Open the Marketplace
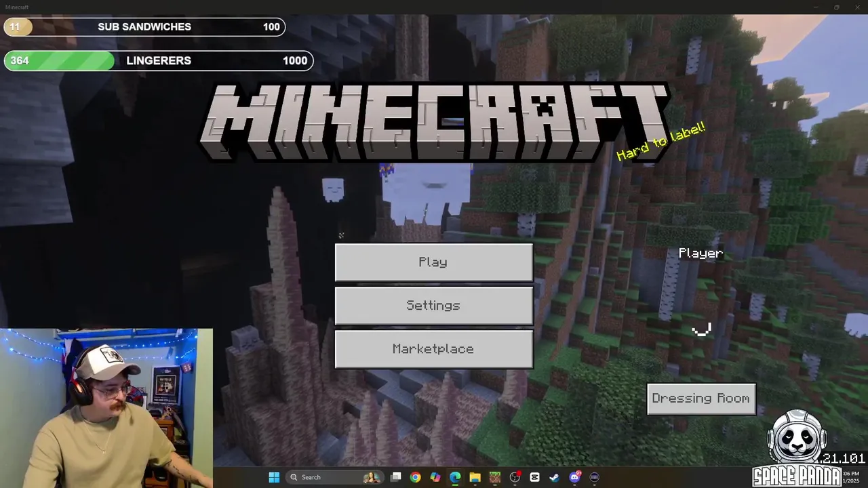This screenshot has height=488, width=868. [434, 349]
